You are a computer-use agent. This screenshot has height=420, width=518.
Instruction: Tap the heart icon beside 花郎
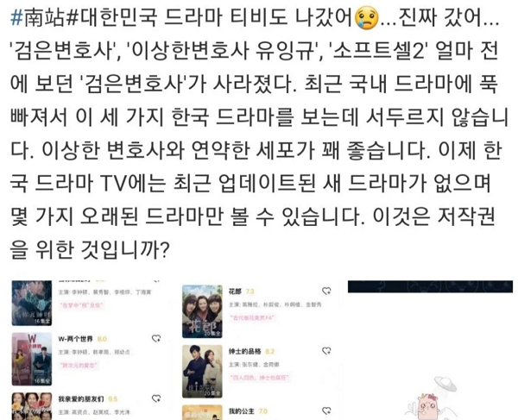click(326, 291)
